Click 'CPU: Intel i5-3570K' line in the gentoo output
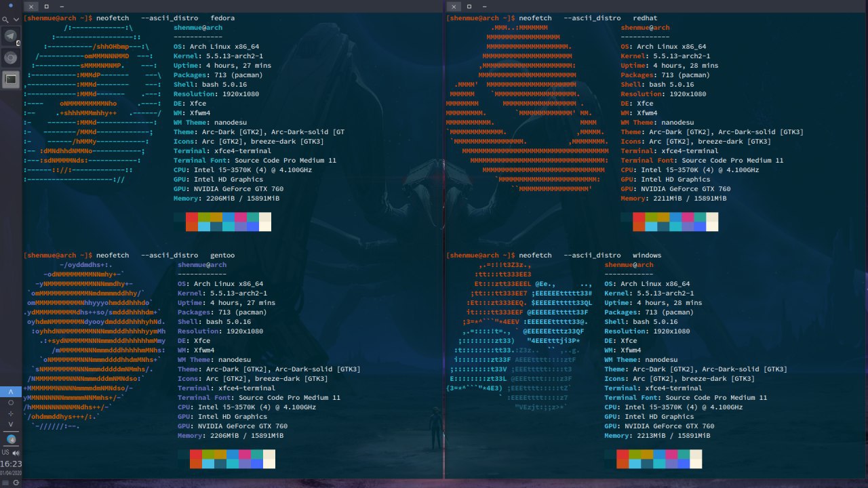 pos(247,407)
